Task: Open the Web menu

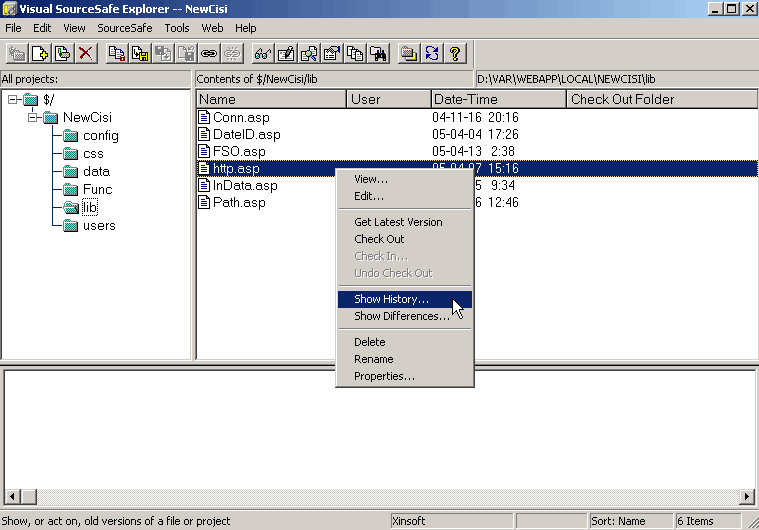Action: click(x=213, y=28)
